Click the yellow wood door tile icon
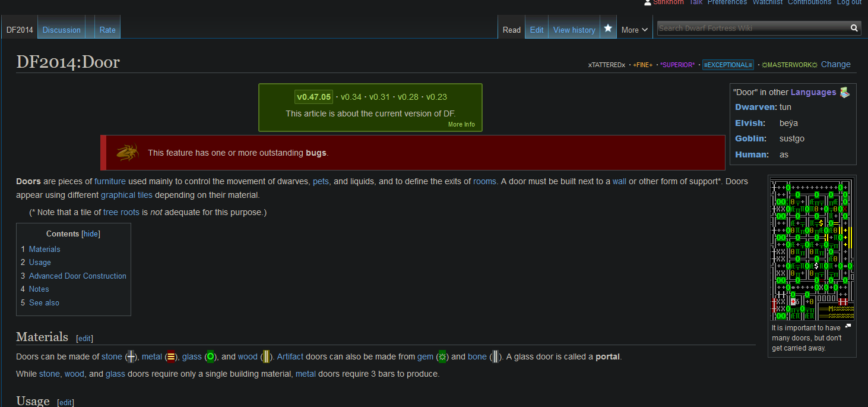This screenshot has height=407, width=868. click(x=266, y=356)
